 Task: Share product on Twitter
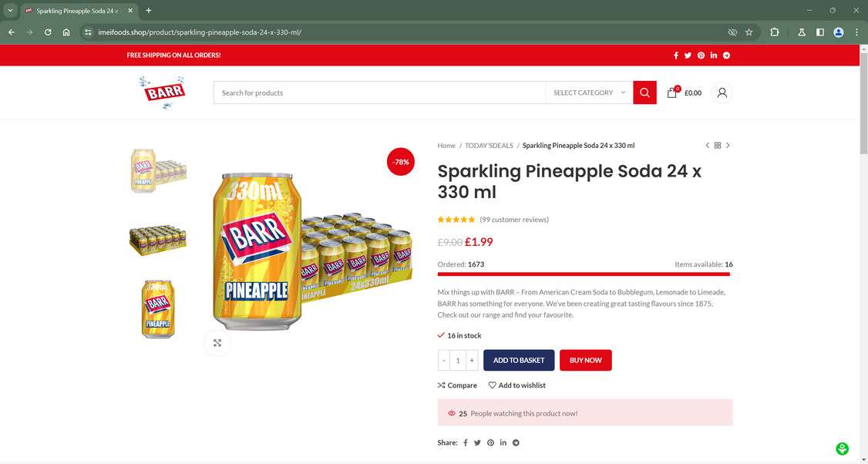pos(478,442)
